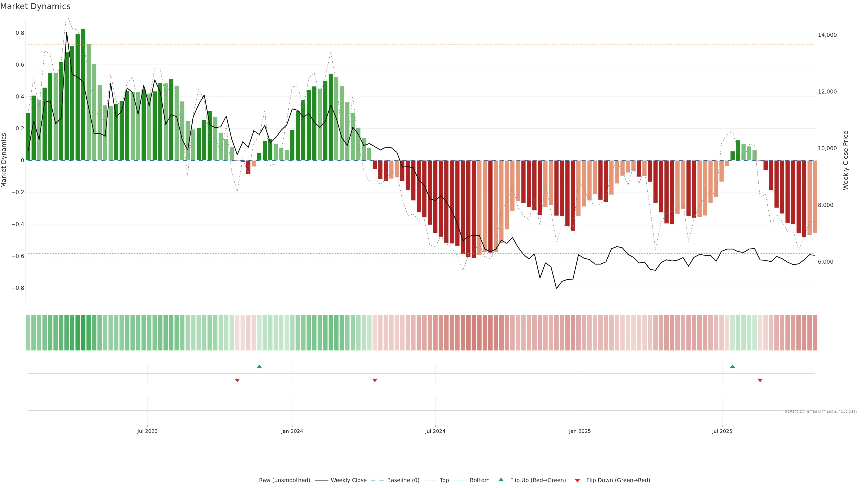The width and height of the screenshot is (868, 488).
Task: Click the green Flip Up triangle legend icon
Action: coord(501,480)
